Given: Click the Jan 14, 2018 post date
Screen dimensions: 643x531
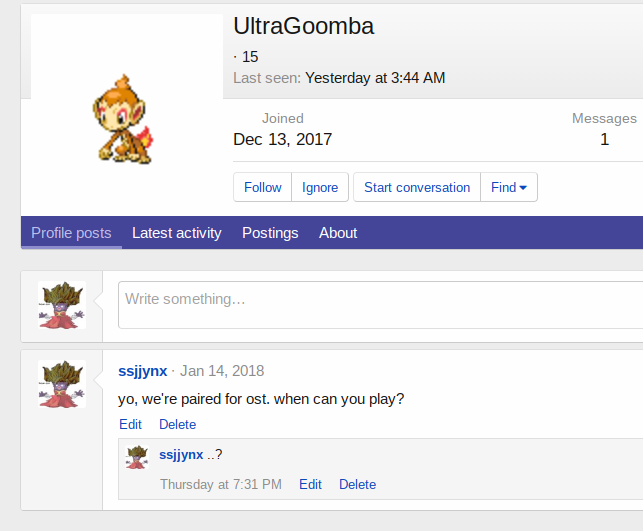Looking at the screenshot, I should (222, 371).
